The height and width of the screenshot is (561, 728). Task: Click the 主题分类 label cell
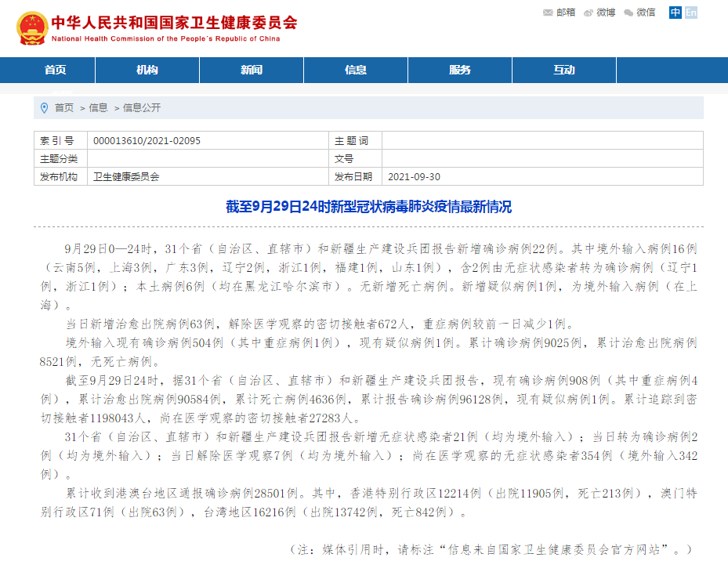pos(61,159)
